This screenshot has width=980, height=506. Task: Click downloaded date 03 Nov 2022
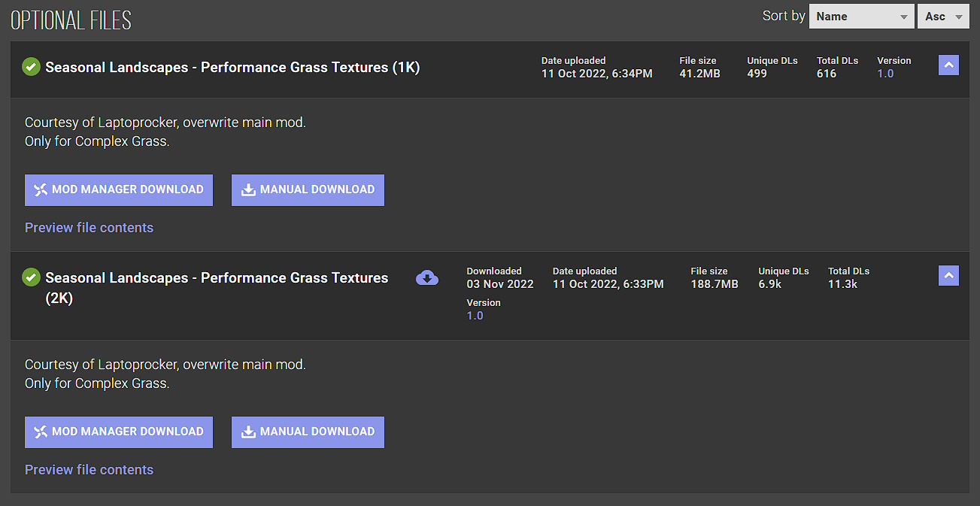[x=500, y=284]
